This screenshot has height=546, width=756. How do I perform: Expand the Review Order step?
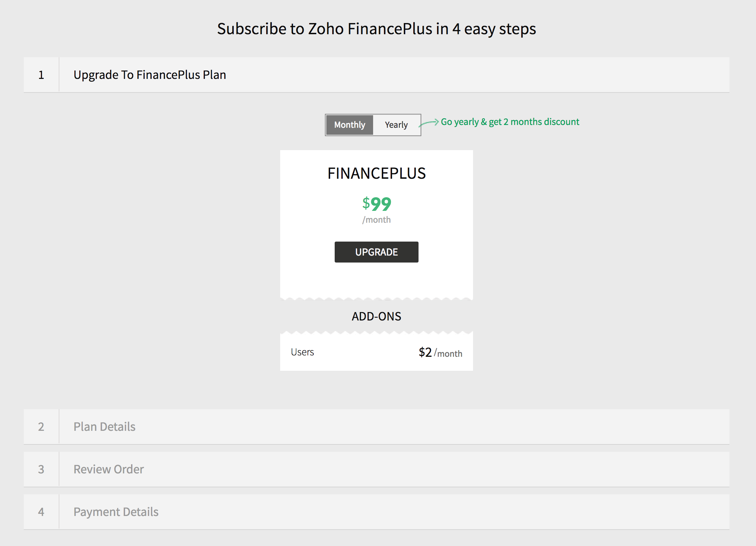click(109, 469)
